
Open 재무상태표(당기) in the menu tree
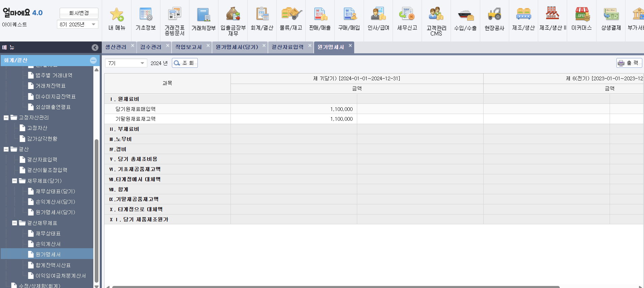click(55, 191)
